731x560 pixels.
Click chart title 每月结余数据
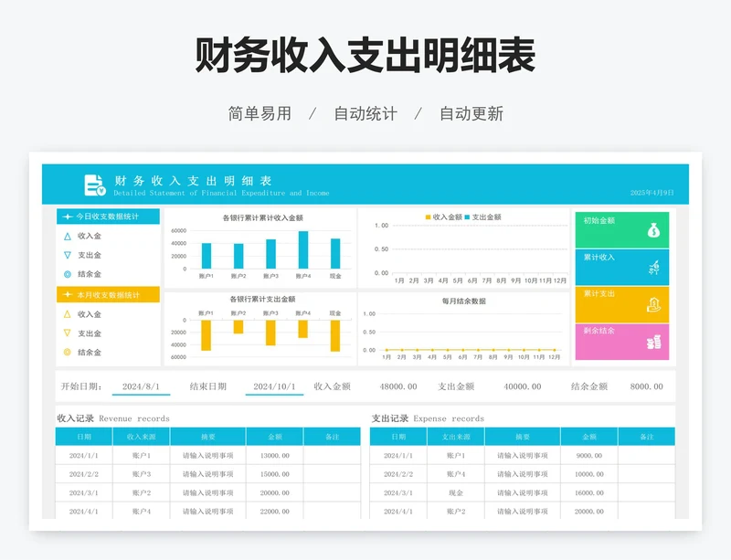464,301
